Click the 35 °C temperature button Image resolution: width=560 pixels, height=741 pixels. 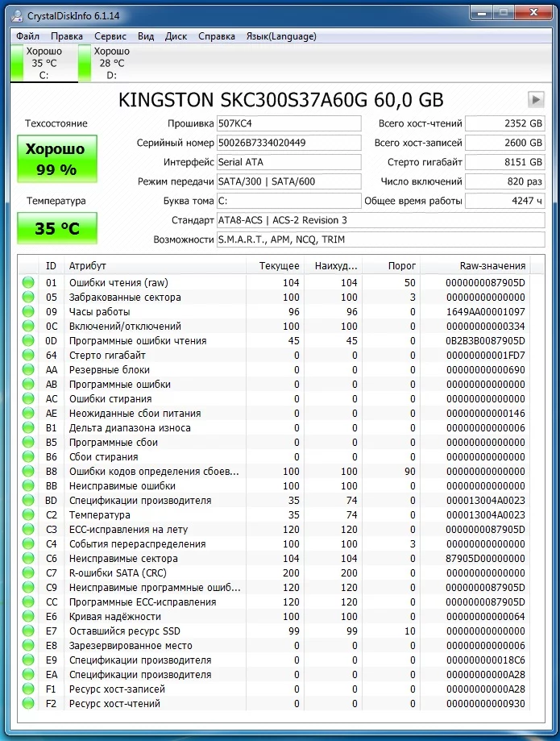56,228
